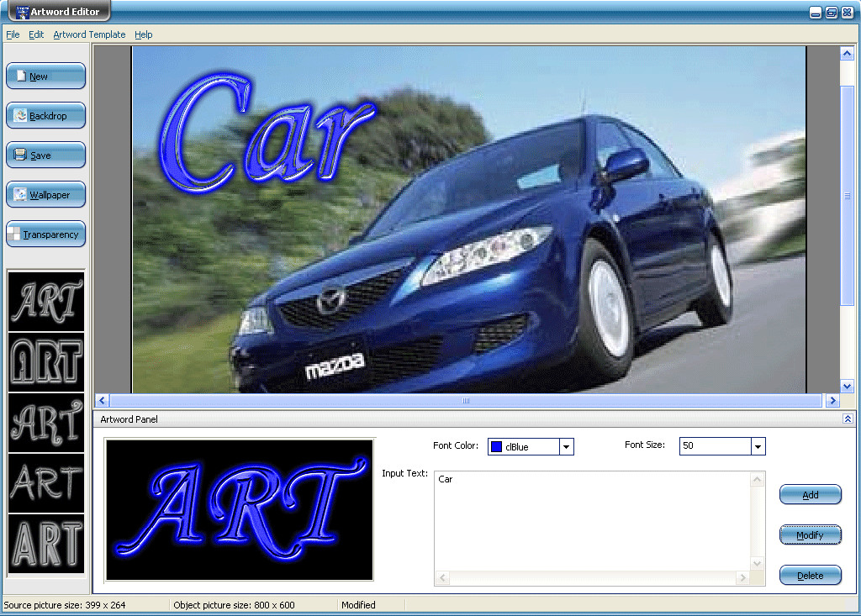Click the Artword Editor title bar app icon

(x=22, y=12)
